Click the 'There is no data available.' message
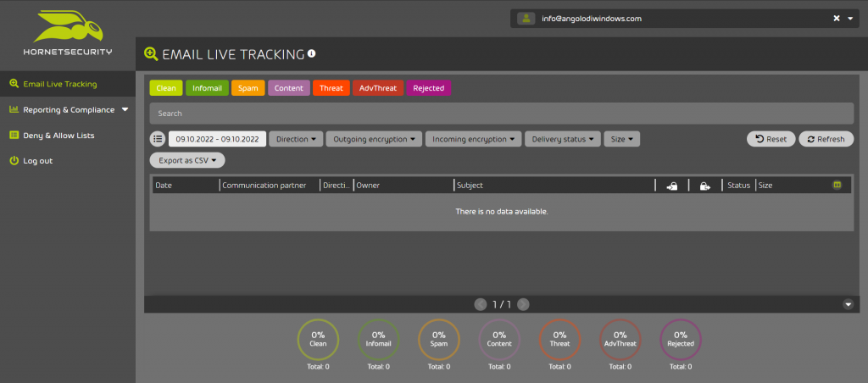Screen dimensions: 868x383 point(502,212)
